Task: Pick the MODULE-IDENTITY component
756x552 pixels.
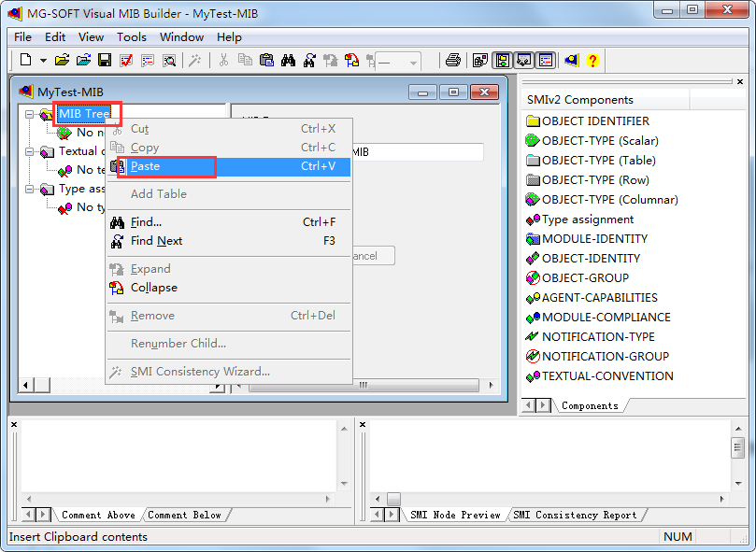Action: click(594, 238)
